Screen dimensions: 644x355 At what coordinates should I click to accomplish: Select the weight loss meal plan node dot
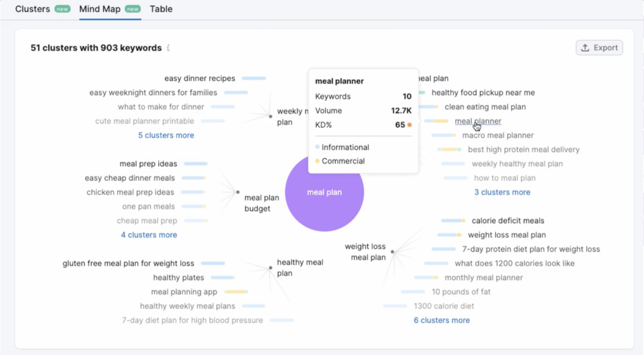392,252
